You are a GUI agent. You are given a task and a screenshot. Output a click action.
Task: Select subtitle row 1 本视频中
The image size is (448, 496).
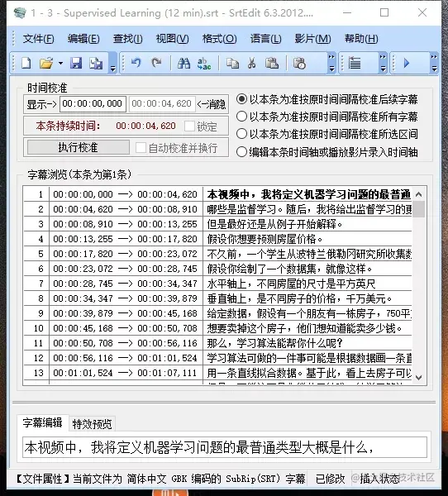[217, 194]
